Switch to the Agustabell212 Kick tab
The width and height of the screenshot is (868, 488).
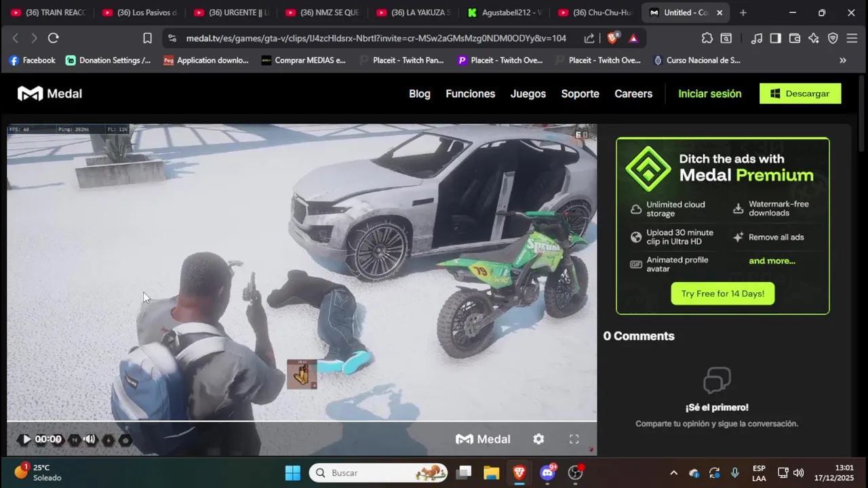(505, 12)
